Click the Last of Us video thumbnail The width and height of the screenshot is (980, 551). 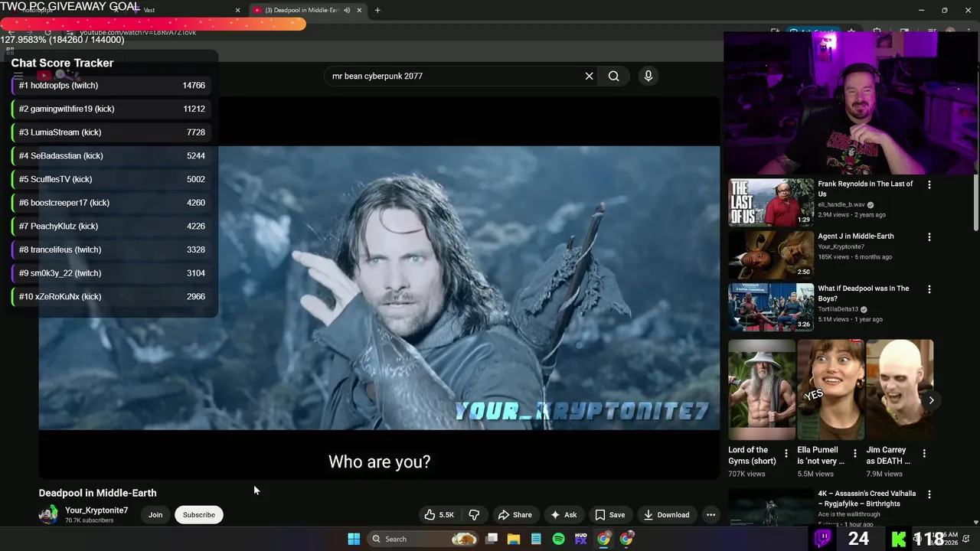771,203
